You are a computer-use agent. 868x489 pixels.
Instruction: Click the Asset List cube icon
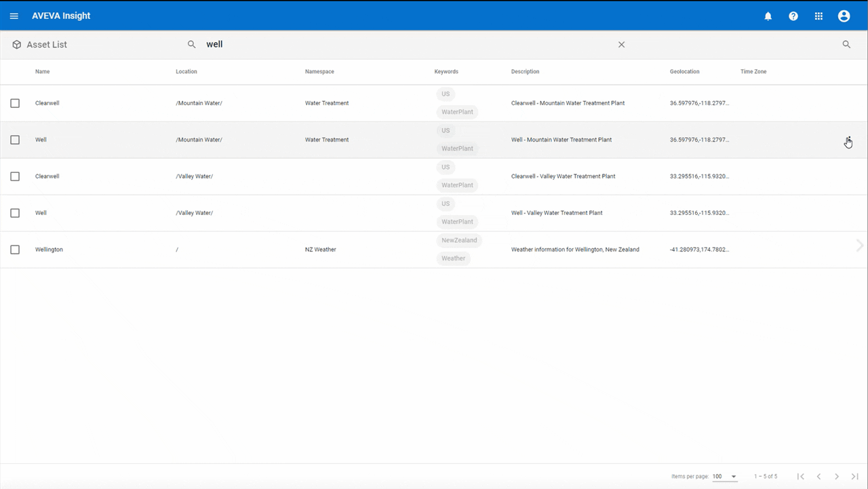(16, 45)
